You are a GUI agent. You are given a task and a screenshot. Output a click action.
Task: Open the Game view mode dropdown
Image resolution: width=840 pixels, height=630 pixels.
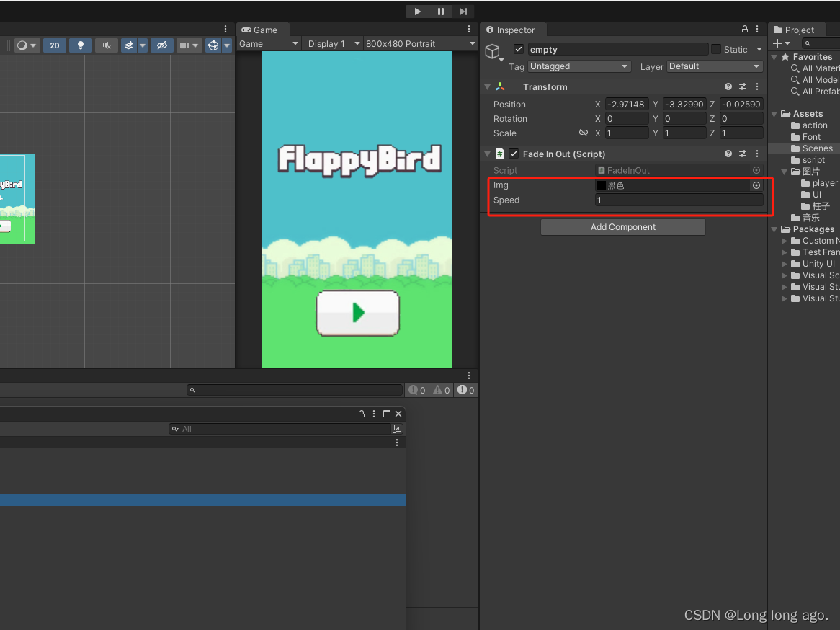[x=269, y=44]
